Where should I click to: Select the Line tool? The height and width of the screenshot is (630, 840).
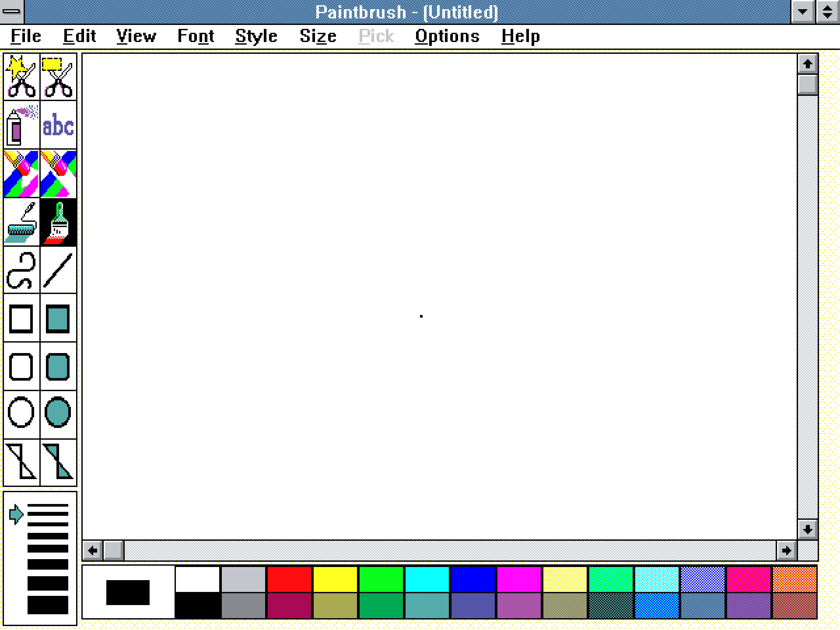pyautogui.click(x=58, y=270)
